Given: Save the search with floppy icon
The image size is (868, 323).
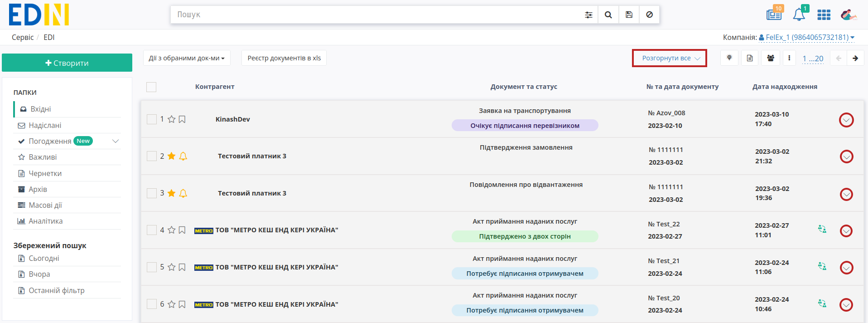Looking at the screenshot, I should [629, 15].
